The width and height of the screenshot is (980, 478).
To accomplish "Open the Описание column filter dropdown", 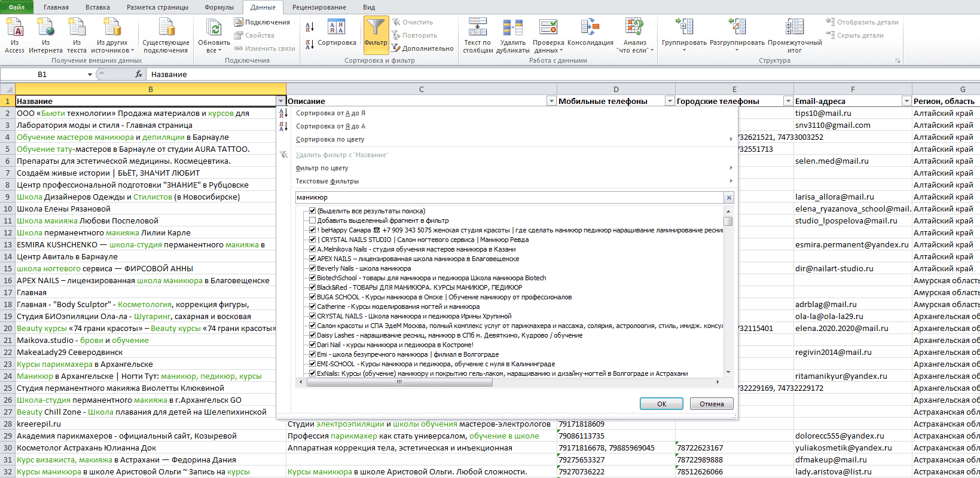I will pyautogui.click(x=551, y=101).
